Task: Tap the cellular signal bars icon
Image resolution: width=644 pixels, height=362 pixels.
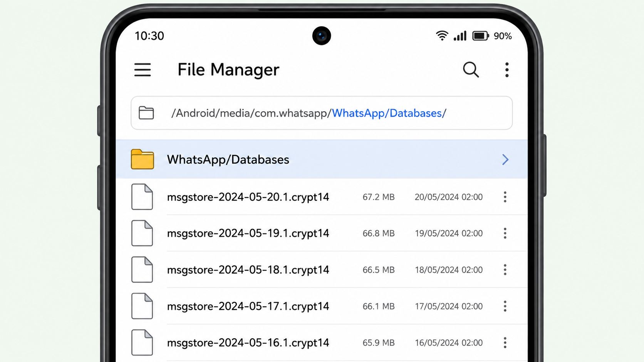Action: click(460, 36)
